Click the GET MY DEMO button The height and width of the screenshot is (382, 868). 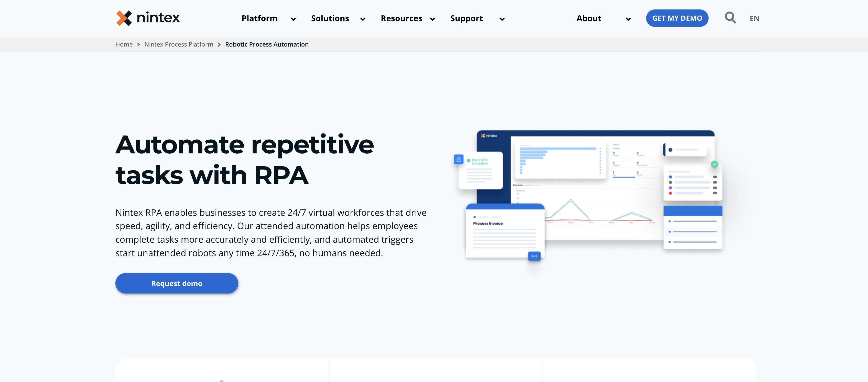pyautogui.click(x=677, y=18)
